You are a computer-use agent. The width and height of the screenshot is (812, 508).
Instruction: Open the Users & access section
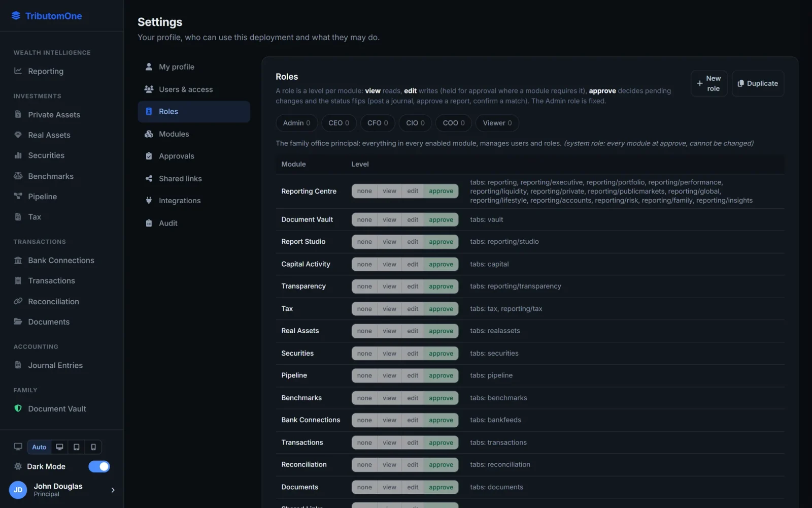pyautogui.click(x=194, y=89)
